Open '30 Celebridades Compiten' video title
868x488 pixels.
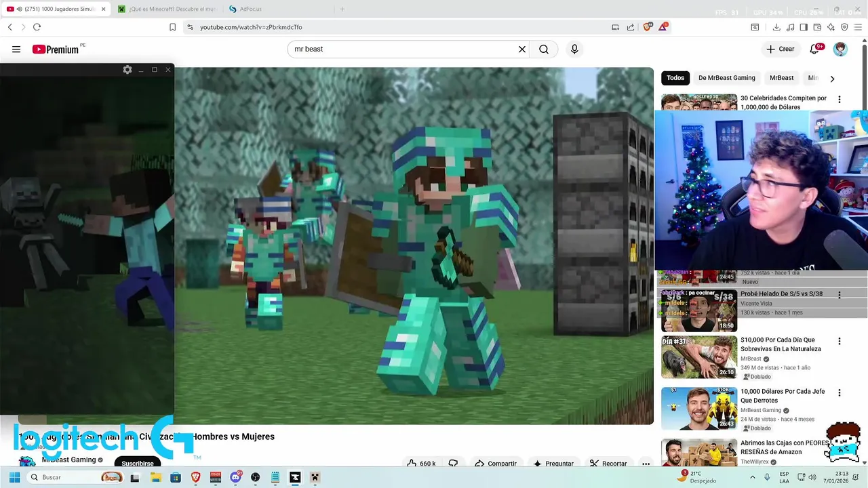point(783,102)
